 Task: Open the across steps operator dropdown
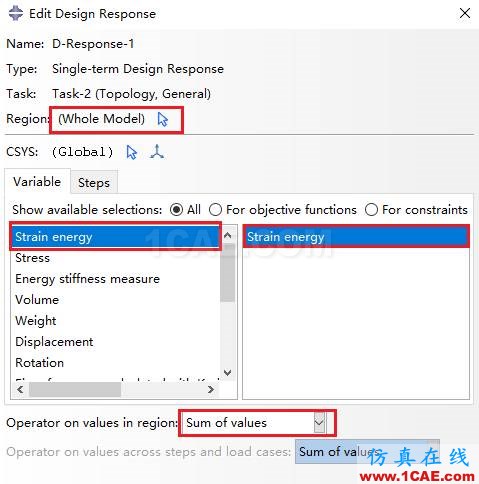pos(367,452)
